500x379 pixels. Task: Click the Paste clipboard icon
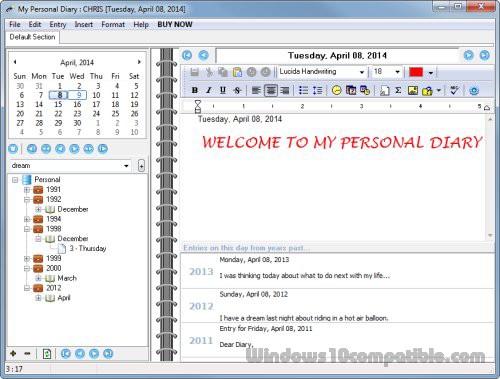(x=237, y=72)
